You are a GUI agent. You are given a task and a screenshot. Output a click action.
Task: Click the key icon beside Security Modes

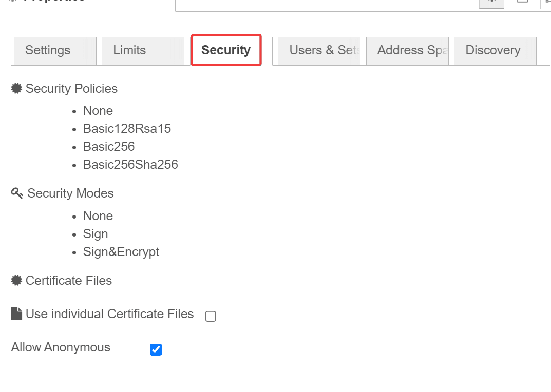click(x=16, y=193)
